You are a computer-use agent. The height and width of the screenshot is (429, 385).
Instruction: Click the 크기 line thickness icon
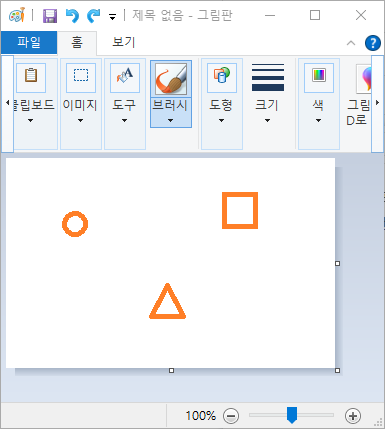tap(268, 77)
